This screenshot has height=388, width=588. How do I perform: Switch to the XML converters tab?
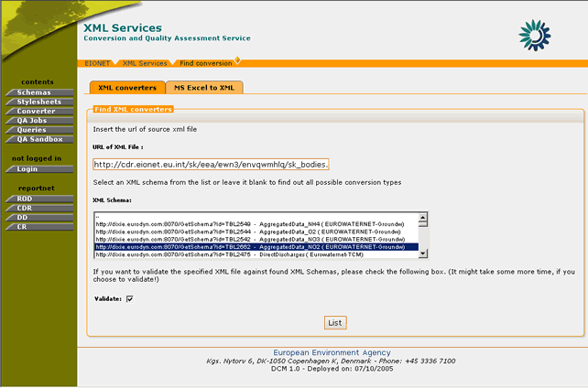point(127,88)
